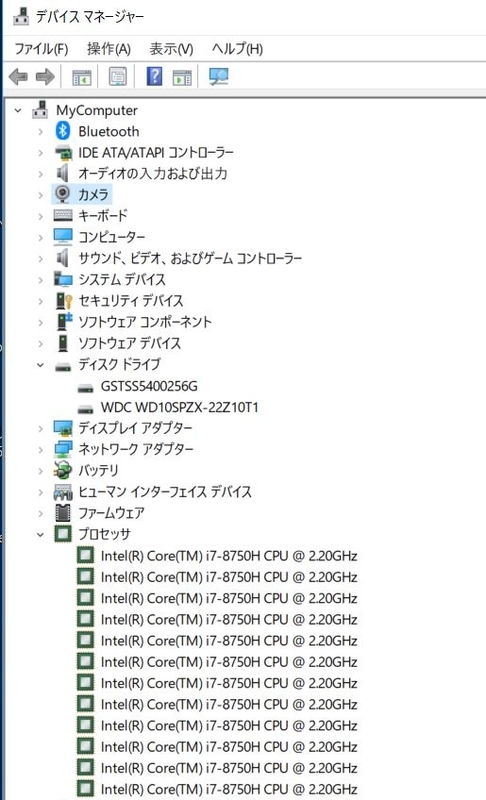Click the デバイス マネージャー title bar icon
This screenshot has width=486, height=800.
[x=21, y=15]
